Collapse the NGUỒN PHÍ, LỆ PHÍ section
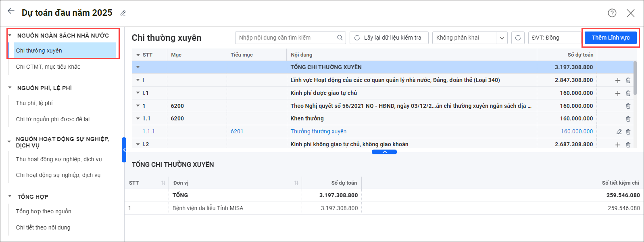Viewport: 644px width, 242px height. click(10, 88)
